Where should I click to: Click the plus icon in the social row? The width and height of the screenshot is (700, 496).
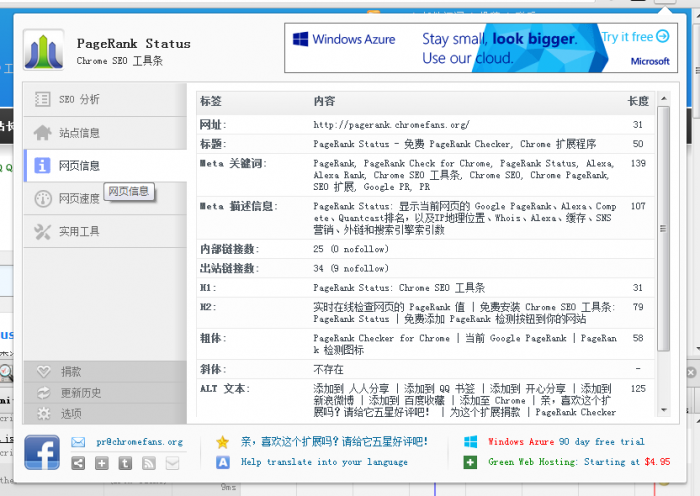point(102,463)
